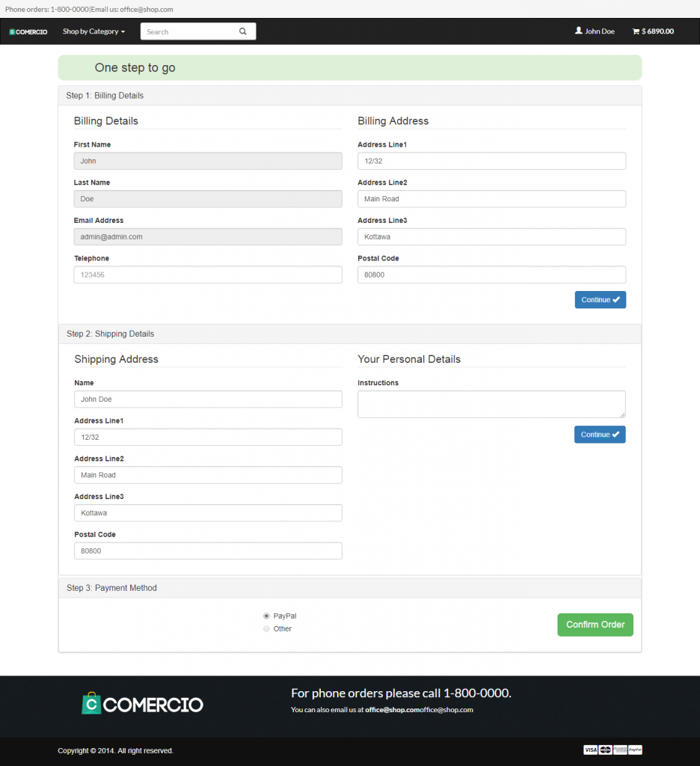
Task: Expand the Shop by Category dropdown
Action: point(93,31)
